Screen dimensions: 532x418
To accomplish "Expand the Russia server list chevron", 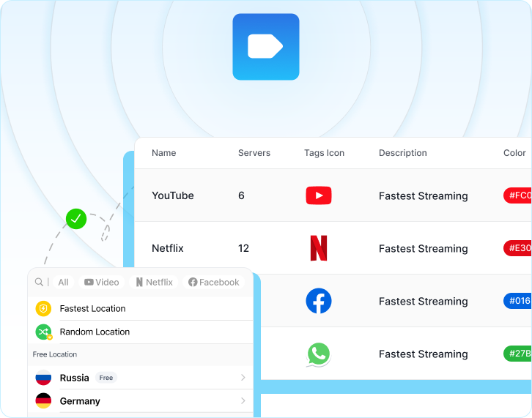I will click(x=243, y=378).
